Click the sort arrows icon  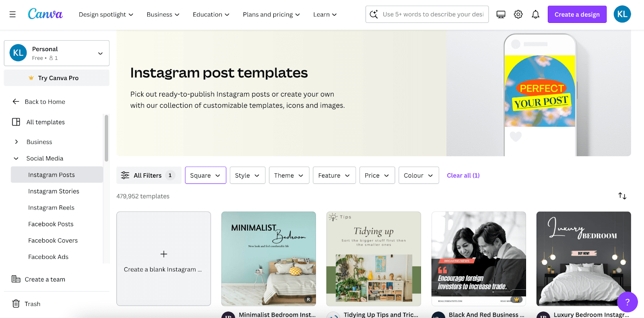[622, 196]
